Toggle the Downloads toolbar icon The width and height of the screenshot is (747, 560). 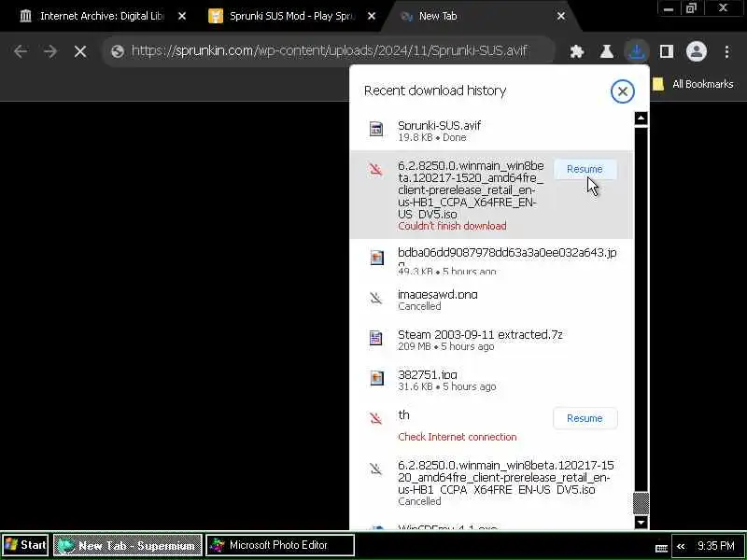tap(637, 51)
